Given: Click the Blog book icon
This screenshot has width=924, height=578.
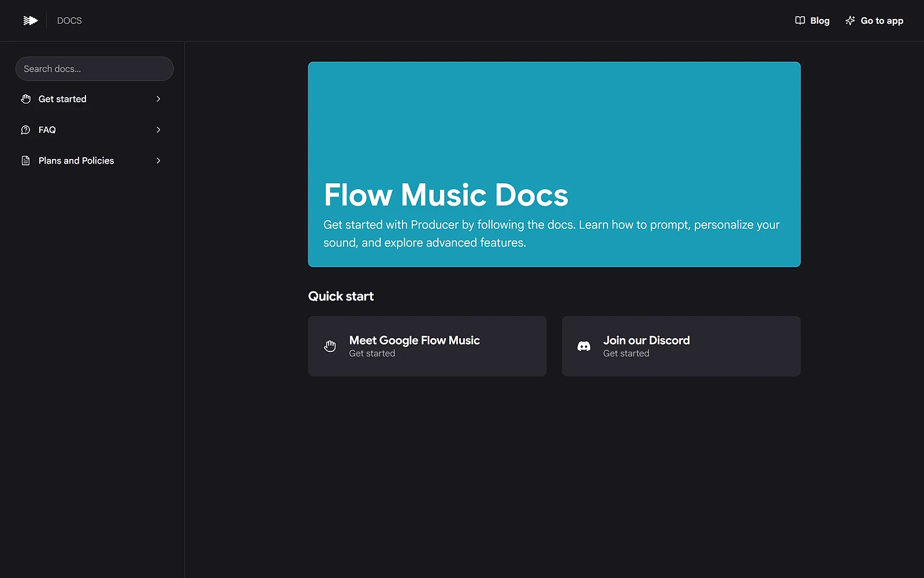Looking at the screenshot, I should pos(800,21).
